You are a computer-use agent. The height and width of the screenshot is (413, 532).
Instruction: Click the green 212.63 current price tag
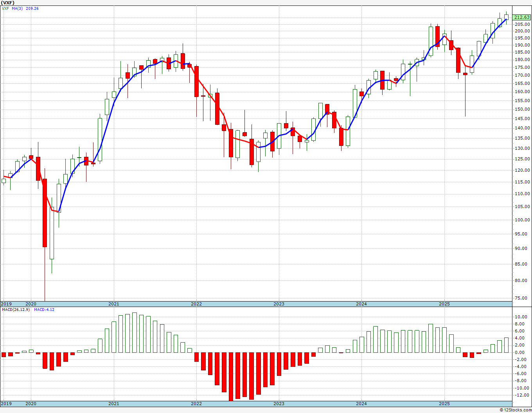tap(522, 17)
